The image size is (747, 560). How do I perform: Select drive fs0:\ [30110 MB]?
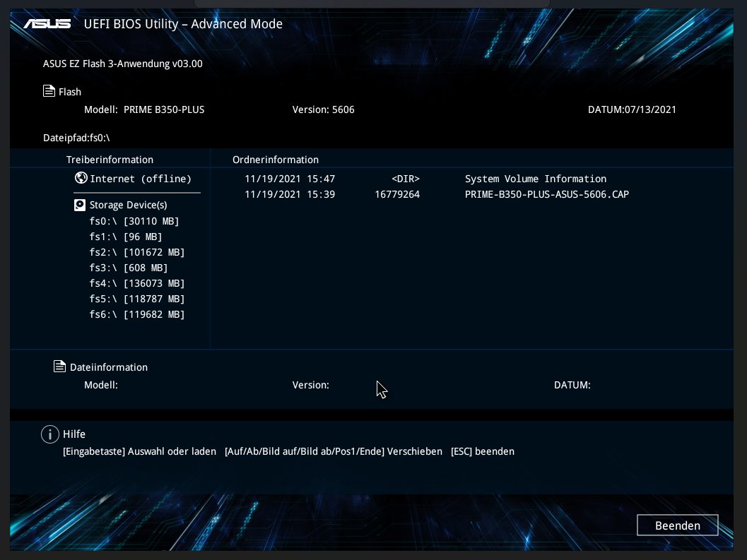tap(134, 221)
